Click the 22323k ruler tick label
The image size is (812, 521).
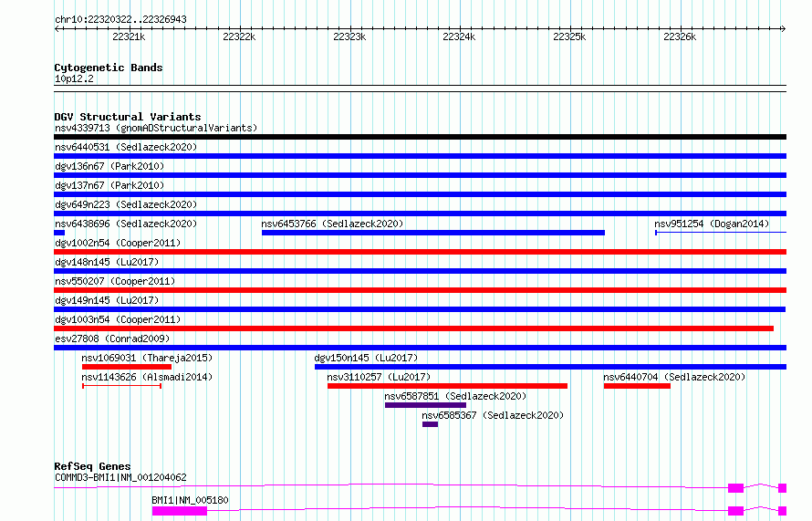[x=349, y=36]
